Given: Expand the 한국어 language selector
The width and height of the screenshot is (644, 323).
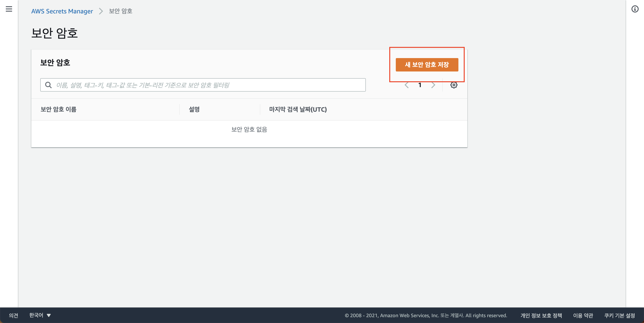Looking at the screenshot, I should pos(36,315).
